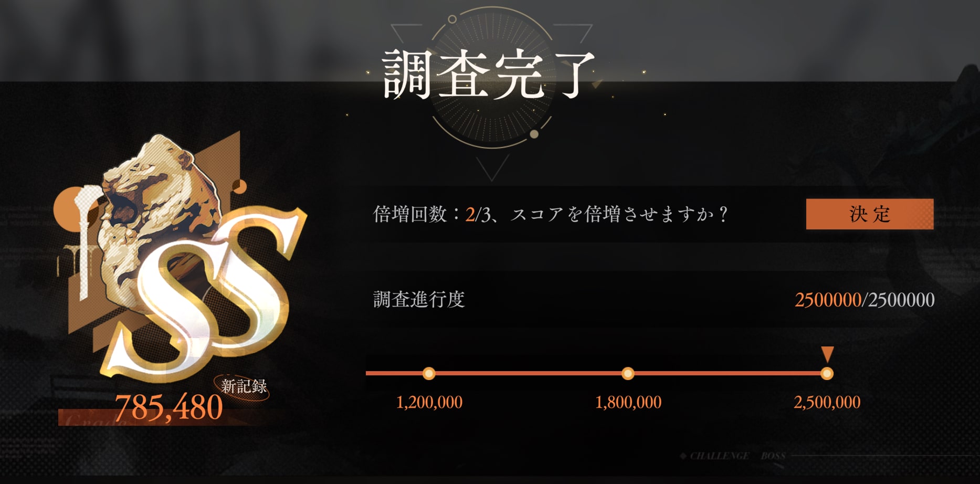This screenshot has height=484, width=980.
Task: Click the 1,800,000 milestone node on progress bar
Action: (628, 374)
